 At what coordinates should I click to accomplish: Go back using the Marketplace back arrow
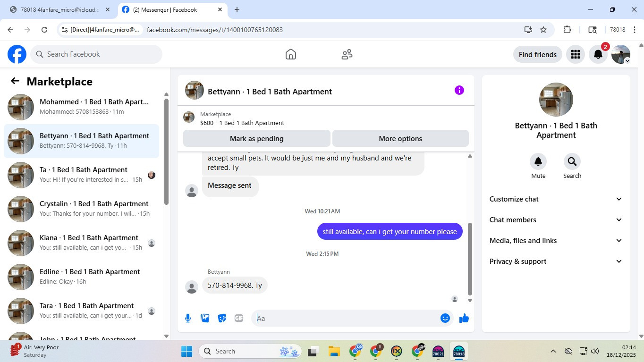(x=15, y=81)
